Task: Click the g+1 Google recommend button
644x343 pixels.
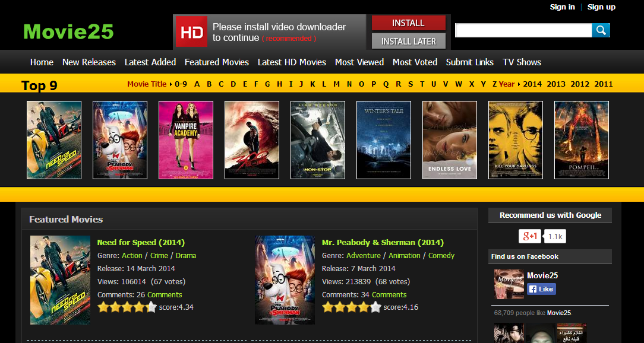Action: tap(529, 236)
